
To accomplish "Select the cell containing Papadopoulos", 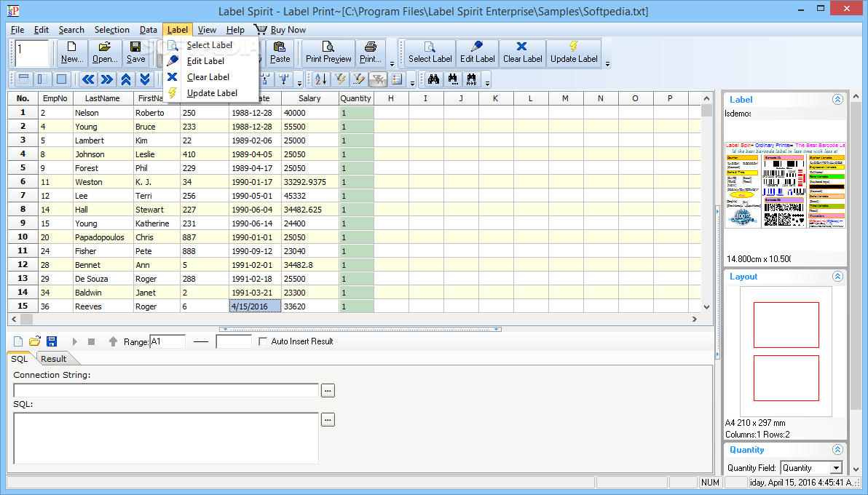I will pos(103,237).
